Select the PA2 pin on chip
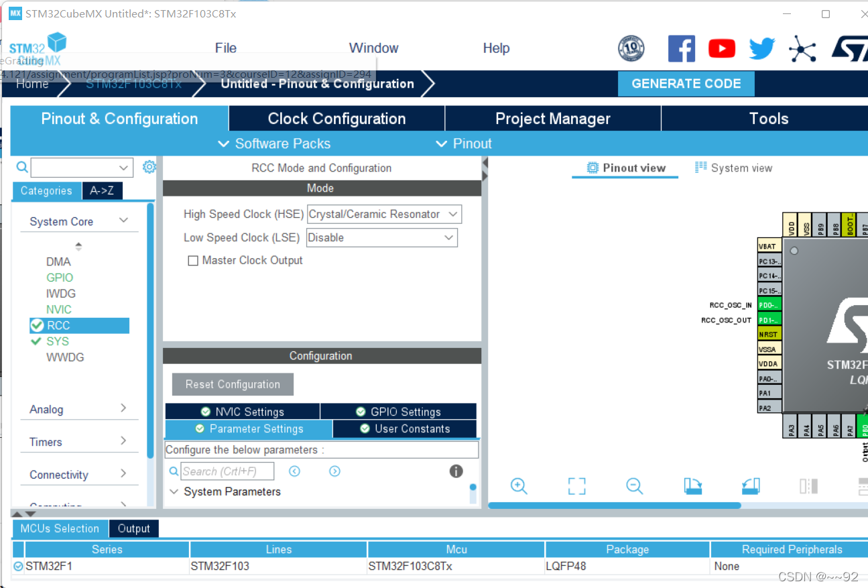 pyautogui.click(x=769, y=408)
